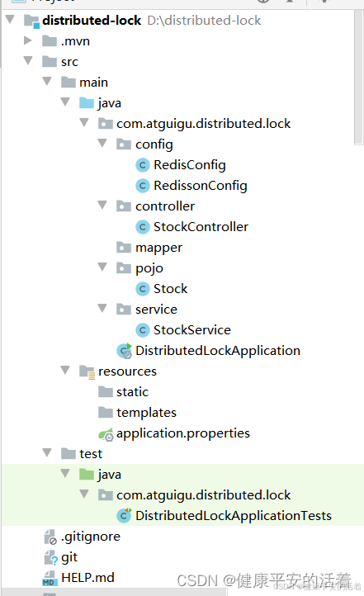Click the blue java sources root icon
Screen dimensions: 364x596
(87, 102)
